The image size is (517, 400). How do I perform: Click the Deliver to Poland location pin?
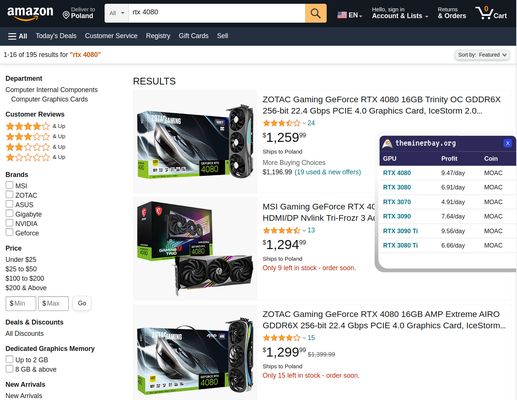tap(66, 15)
